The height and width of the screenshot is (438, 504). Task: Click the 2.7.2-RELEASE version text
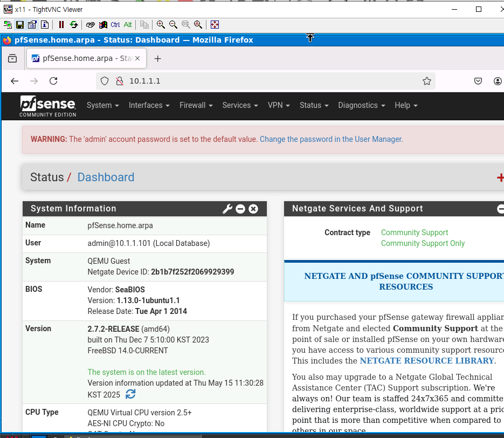click(113, 329)
